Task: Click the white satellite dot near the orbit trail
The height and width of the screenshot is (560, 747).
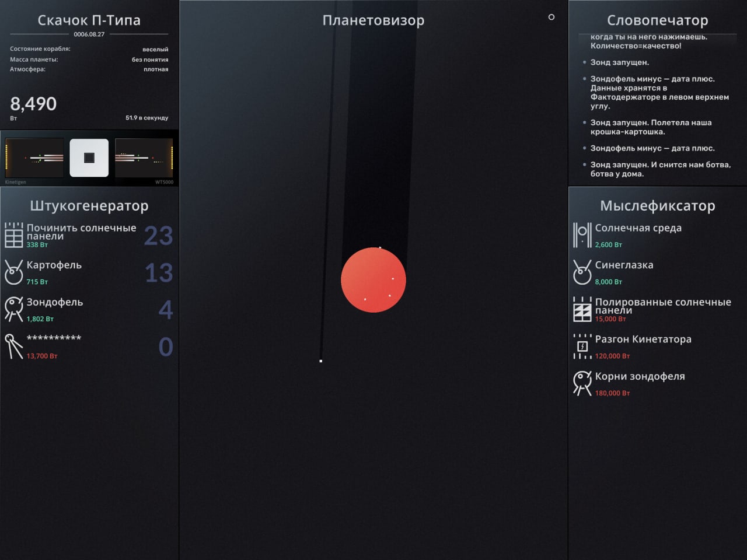Action: coord(321,361)
